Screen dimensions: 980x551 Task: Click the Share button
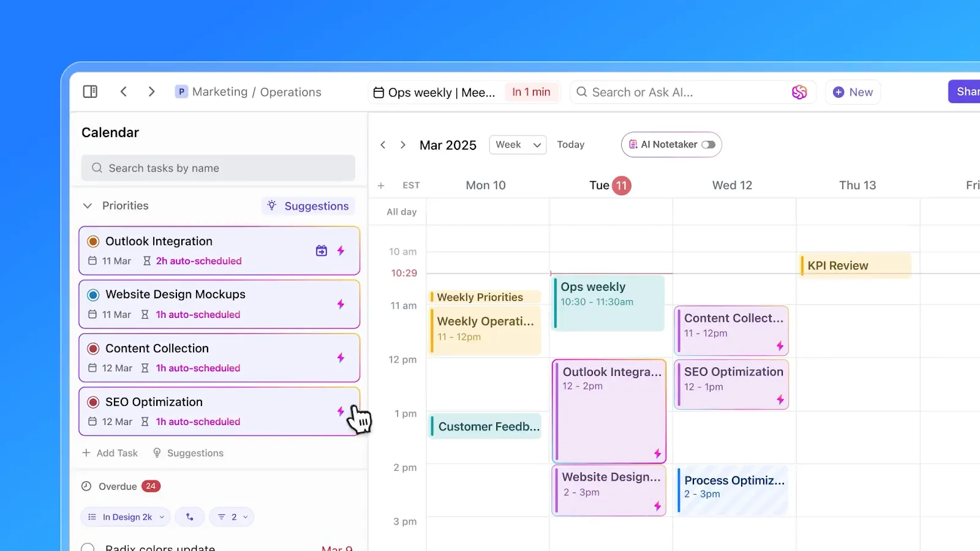(x=964, y=92)
